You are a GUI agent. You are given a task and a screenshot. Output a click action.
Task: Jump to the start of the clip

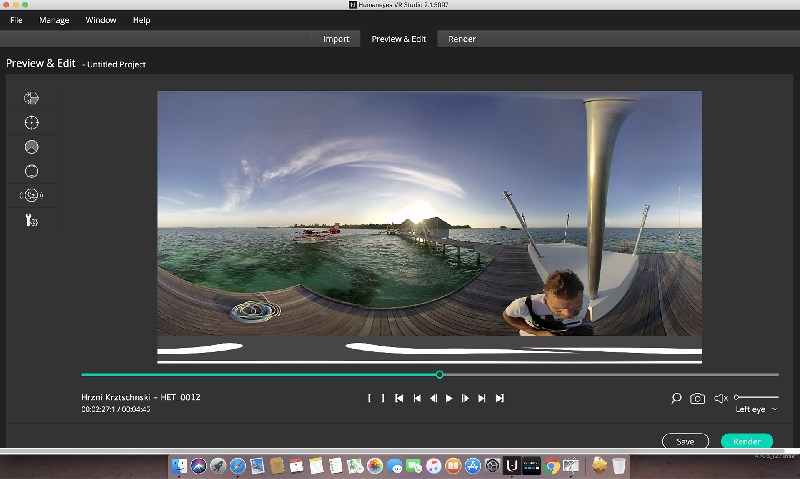tap(399, 398)
